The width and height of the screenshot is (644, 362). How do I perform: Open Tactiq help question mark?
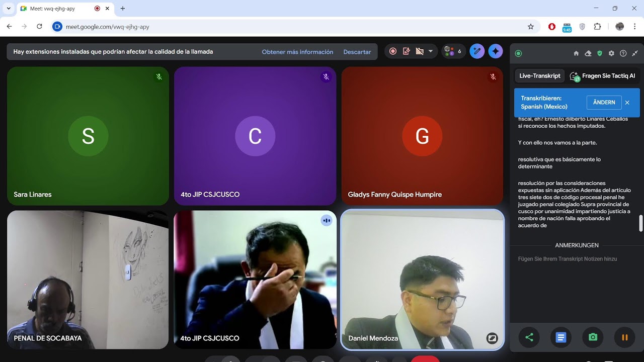click(623, 53)
